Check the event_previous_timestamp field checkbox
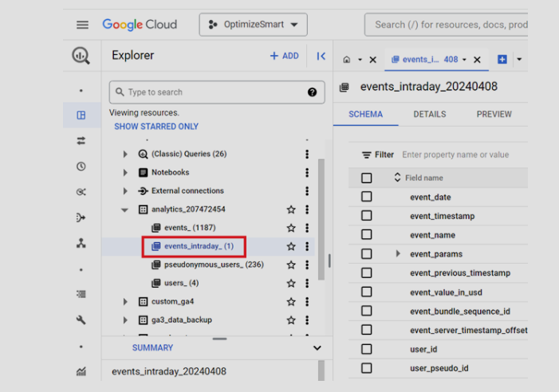This screenshot has width=559, height=392. [x=367, y=272]
